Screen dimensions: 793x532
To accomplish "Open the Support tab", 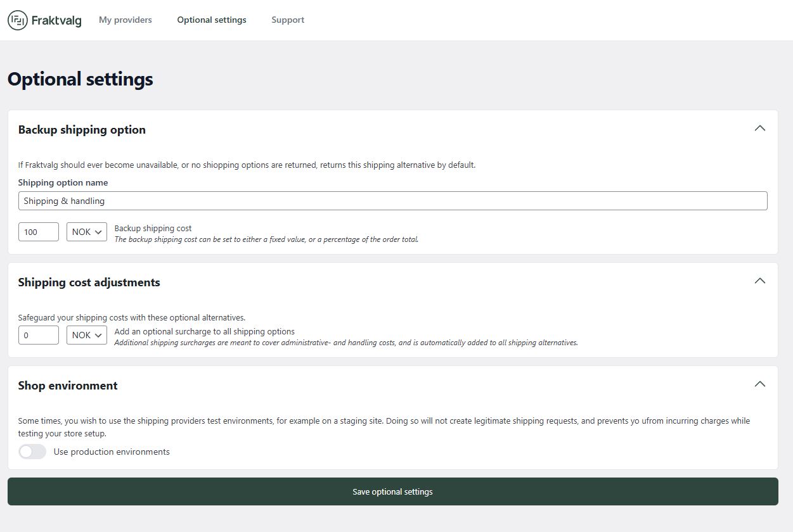I will pyautogui.click(x=288, y=20).
